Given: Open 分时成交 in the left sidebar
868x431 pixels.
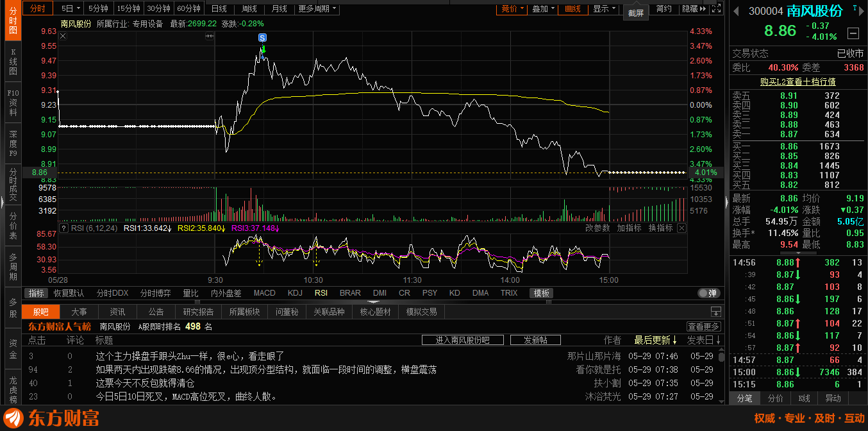Looking at the screenshot, I should pyautogui.click(x=13, y=185).
